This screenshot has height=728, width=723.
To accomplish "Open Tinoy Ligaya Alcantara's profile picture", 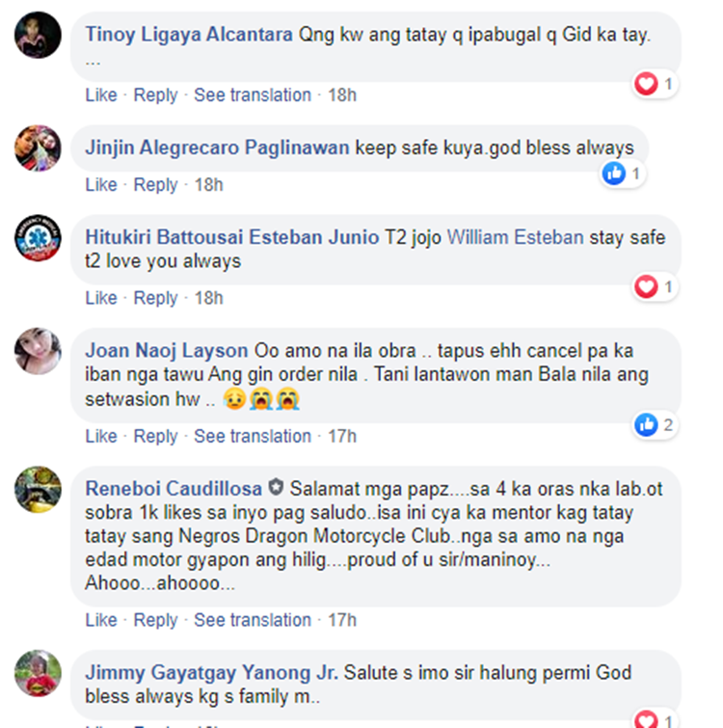I will 38,36.
